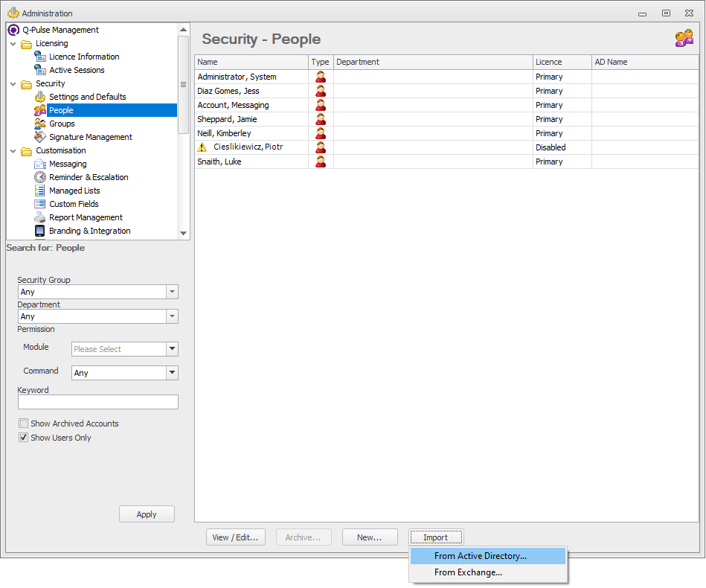Select the Snaith, Luke name cell
Viewport: 706px width, 588px height.
[251, 162]
